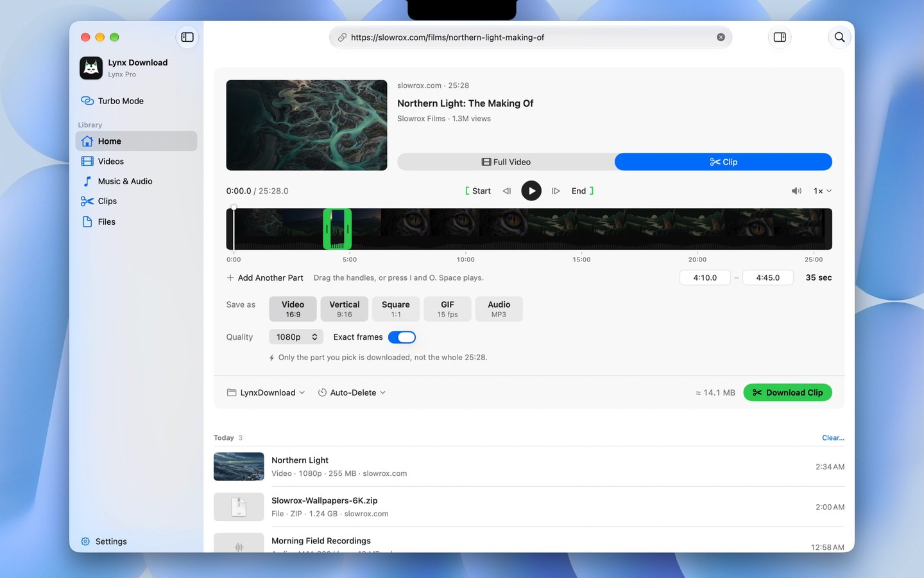Click the 4:45.0 end time field
924x578 pixels.
[x=768, y=277]
